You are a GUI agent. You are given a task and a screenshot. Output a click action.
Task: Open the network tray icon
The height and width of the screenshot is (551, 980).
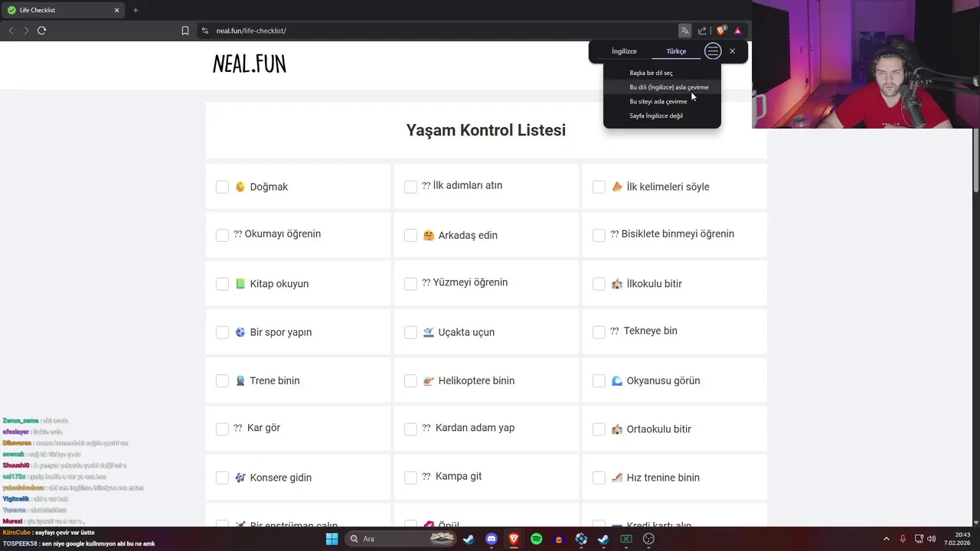pyautogui.click(x=919, y=539)
